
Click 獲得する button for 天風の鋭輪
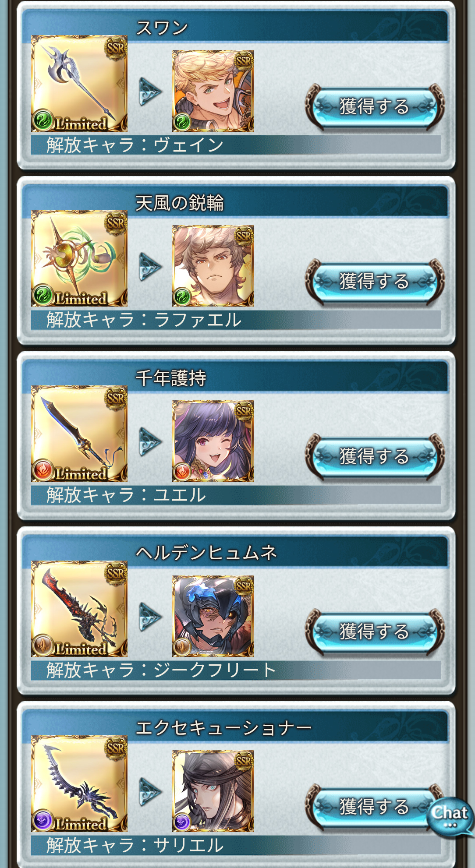click(x=375, y=281)
